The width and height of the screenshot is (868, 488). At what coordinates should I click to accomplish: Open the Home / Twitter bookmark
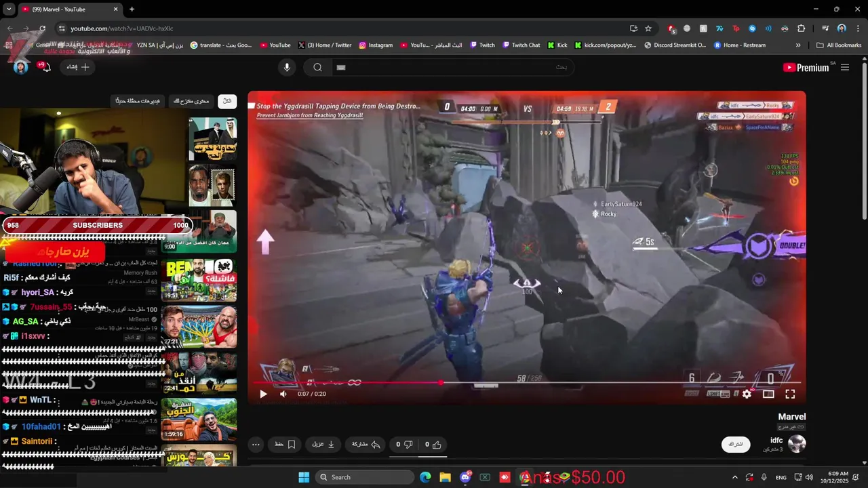[x=325, y=45]
